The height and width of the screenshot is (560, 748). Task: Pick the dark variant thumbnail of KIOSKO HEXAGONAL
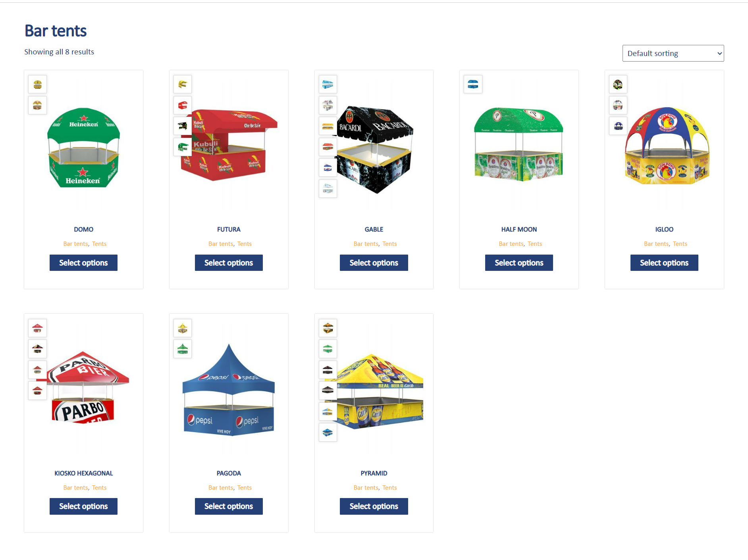tap(38, 349)
